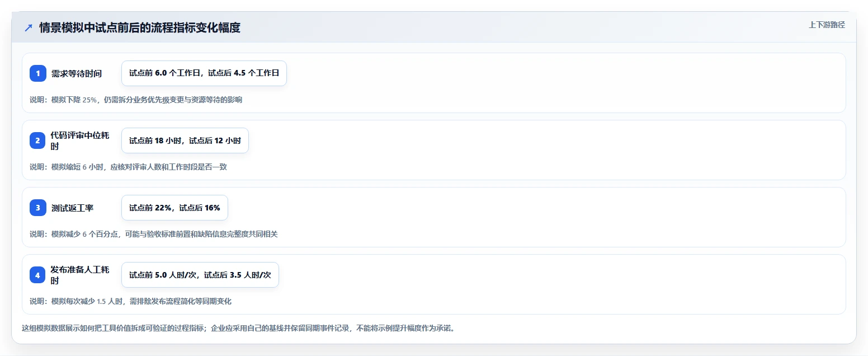The width and height of the screenshot is (868, 356).
Task: Click the 试点前 6.0 个工作日 value chip
Action: tap(204, 73)
